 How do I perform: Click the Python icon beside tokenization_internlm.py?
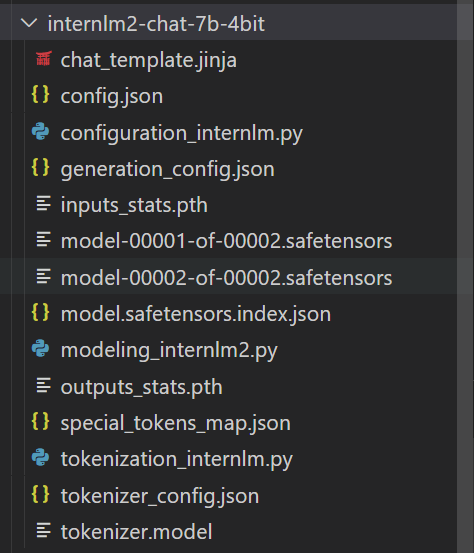click(41, 457)
